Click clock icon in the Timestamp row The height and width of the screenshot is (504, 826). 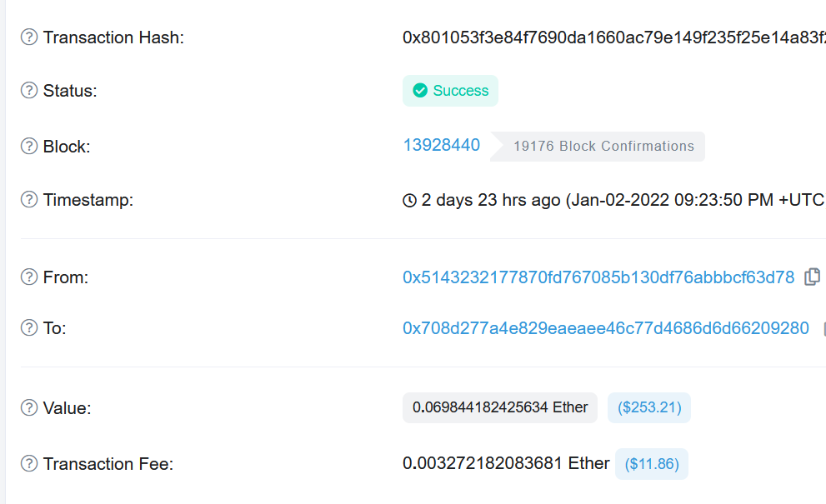click(409, 200)
